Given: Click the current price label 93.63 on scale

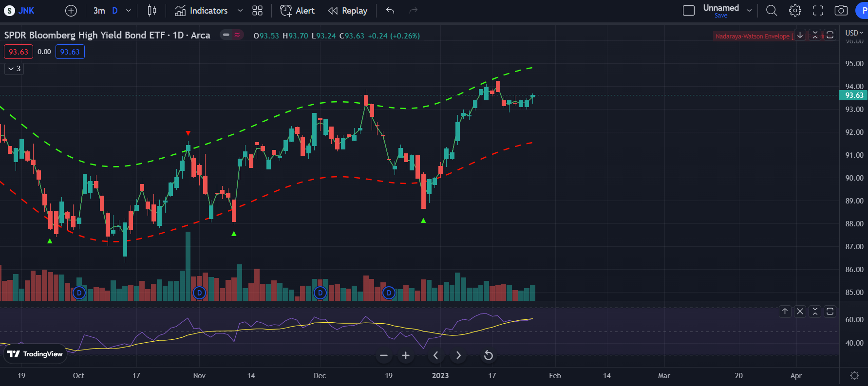Looking at the screenshot, I should coord(853,95).
